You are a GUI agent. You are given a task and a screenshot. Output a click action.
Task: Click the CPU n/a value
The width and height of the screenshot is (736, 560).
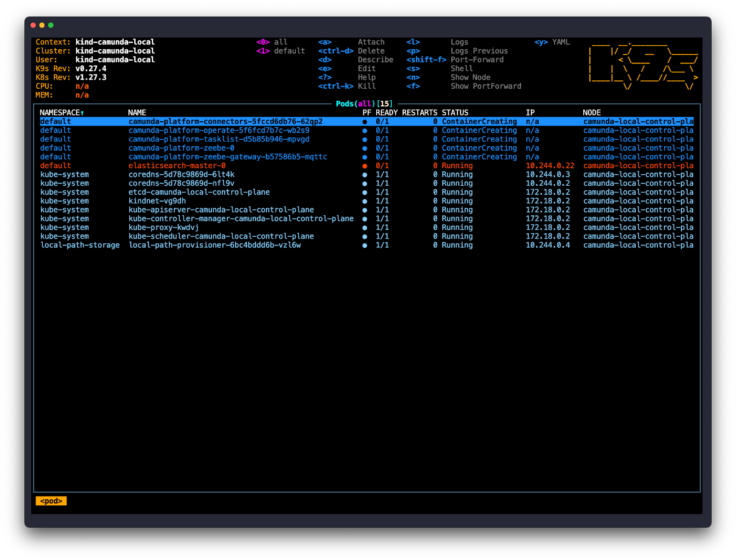pyautogui.click(x=82, y=86)
